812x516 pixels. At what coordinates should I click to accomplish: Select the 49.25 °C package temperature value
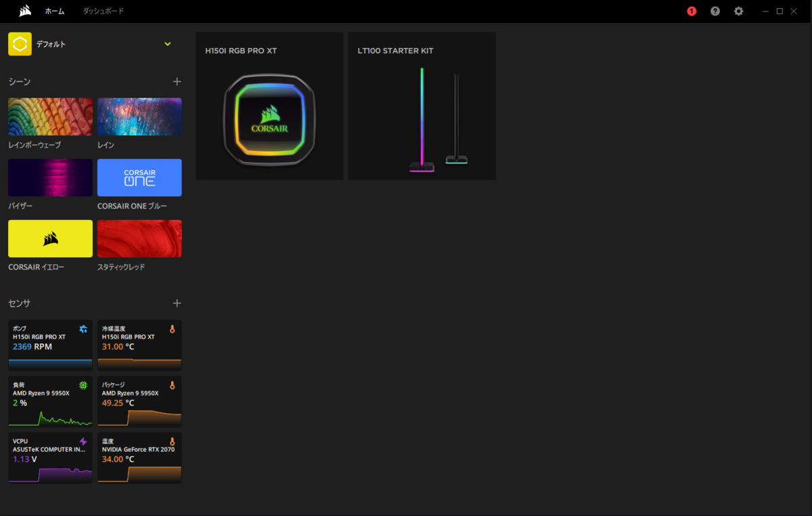[118, 403]
